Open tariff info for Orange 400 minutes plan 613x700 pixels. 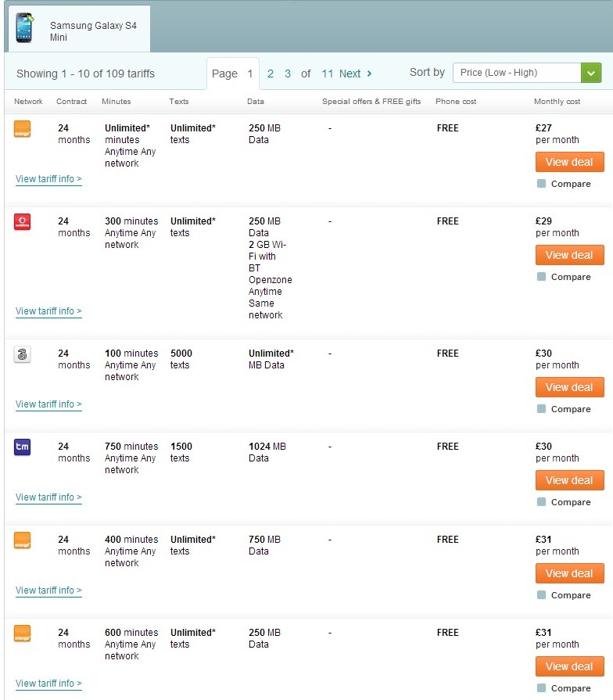[x=48, y=591]
